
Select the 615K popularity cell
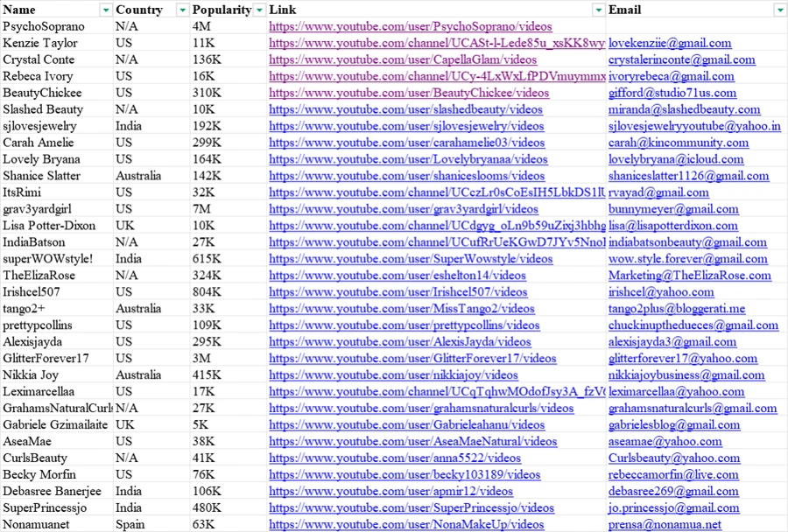(x=229, y=259)
